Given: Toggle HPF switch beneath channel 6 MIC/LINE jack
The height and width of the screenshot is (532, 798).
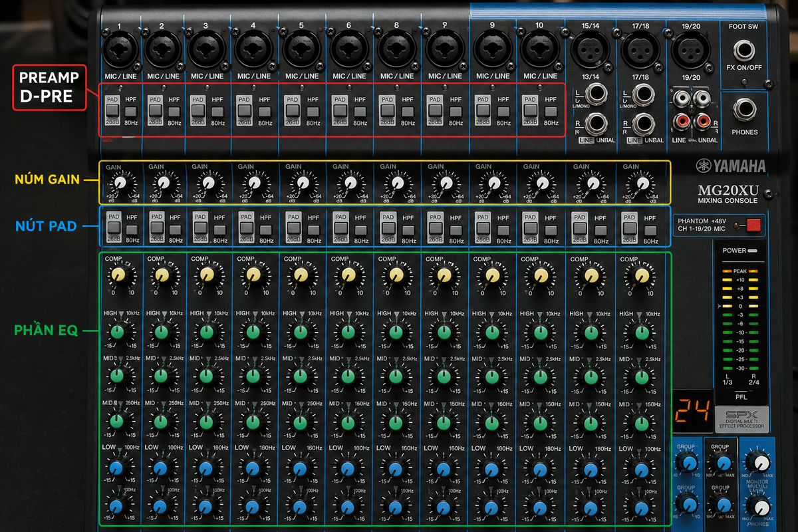Looking at the screenshot, I should [360, 111].
